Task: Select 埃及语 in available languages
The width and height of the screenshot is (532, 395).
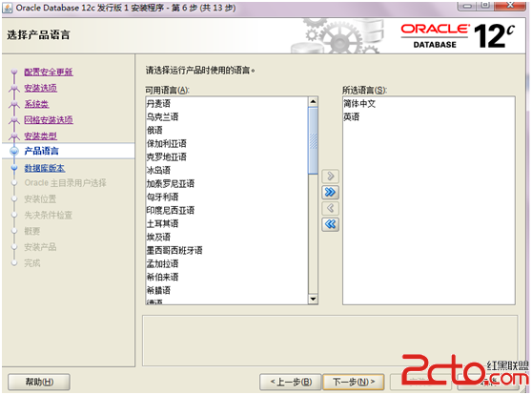Action: (x=227, y=237)
